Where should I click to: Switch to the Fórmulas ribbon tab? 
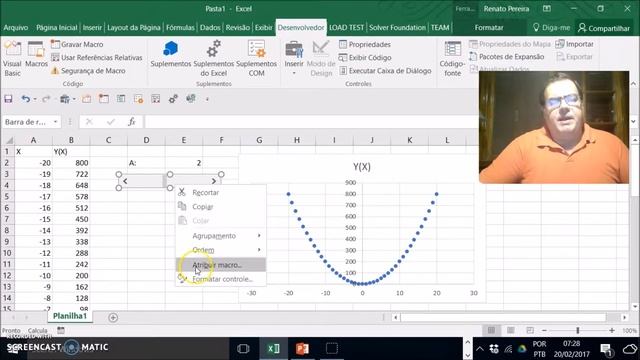(x=180, y=28)
